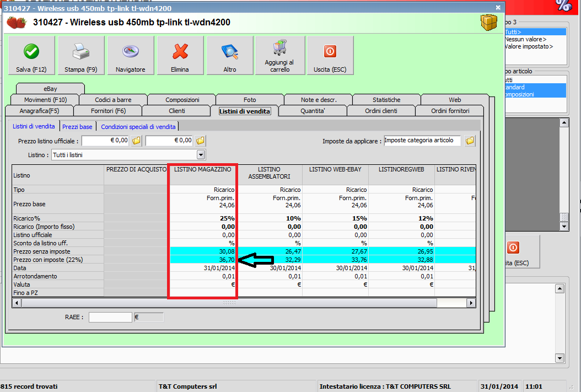
Task: Open the Note e descr. tab
Action: pos(319,100)
